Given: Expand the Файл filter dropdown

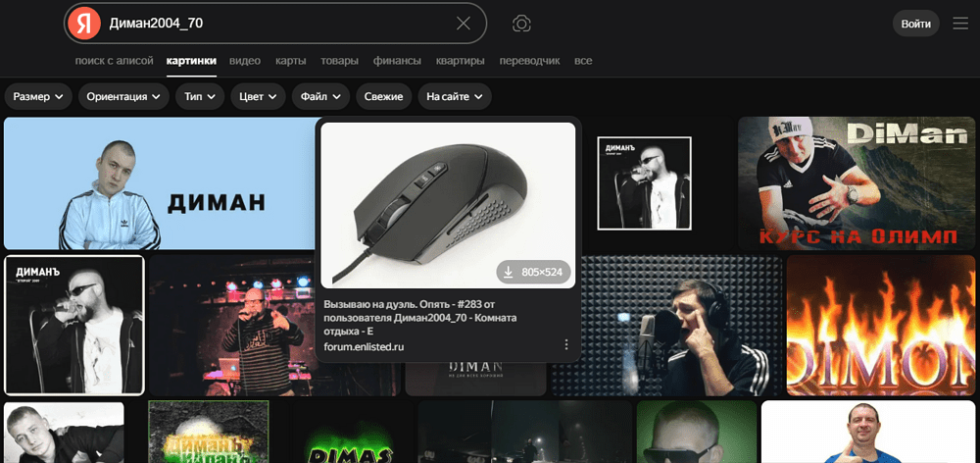Looking at the screenshot, I should (320, 97).
